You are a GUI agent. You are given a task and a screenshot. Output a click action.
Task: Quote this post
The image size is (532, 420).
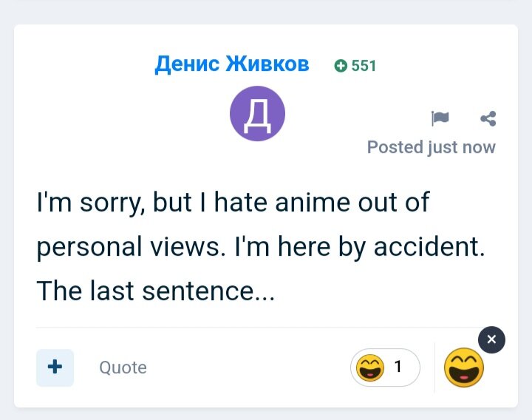coord(123,367)
